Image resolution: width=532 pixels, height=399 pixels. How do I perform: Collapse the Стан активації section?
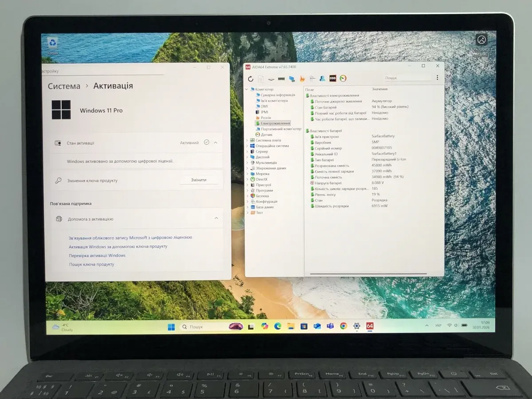click(x=216, y=143)
